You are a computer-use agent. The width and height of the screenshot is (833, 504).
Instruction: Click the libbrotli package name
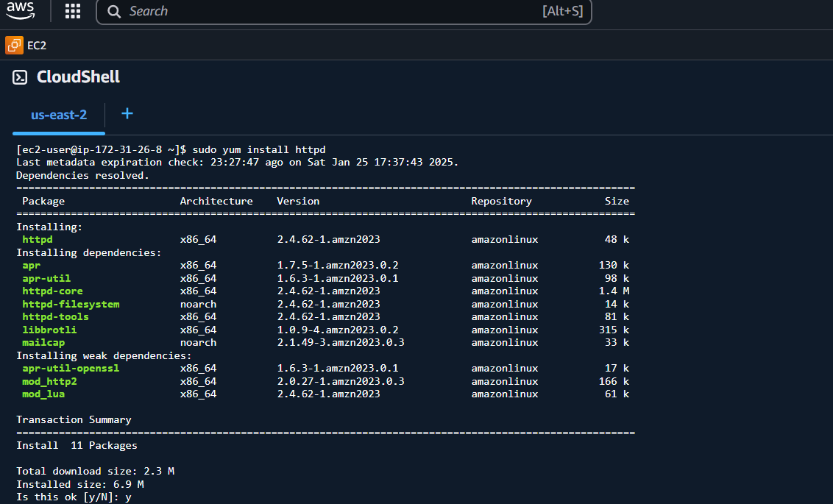click(49, 330)
